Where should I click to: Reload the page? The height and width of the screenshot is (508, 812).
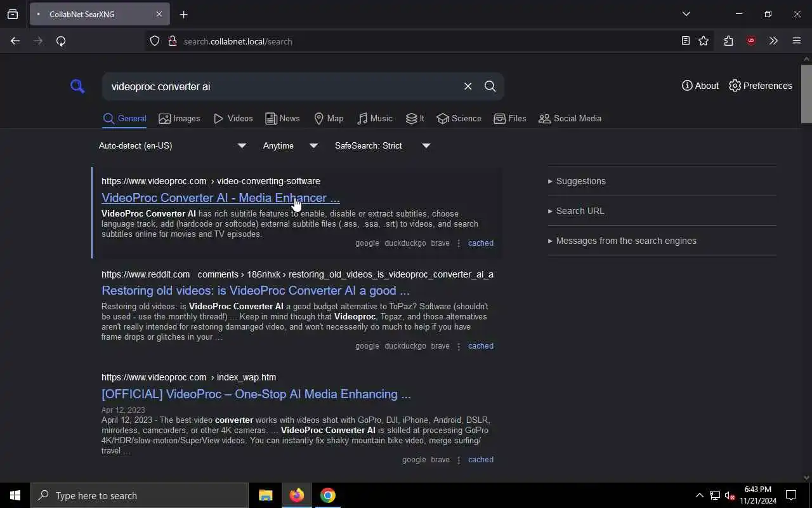pos(61,41)
